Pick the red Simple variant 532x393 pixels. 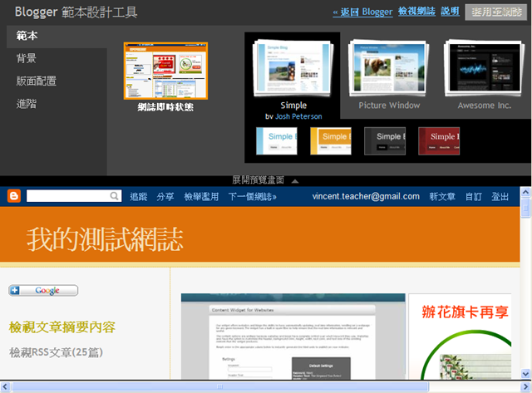[439, 141]
